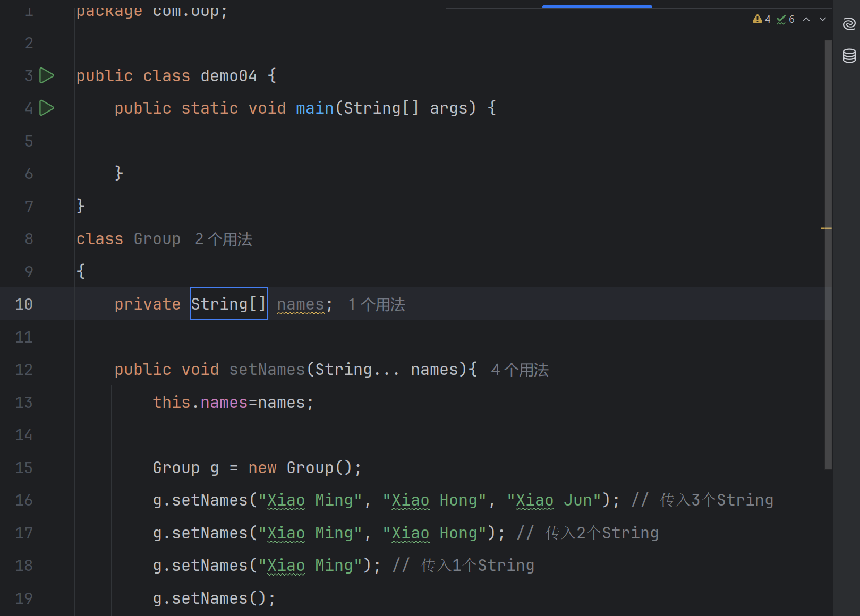Click the 'String... names' parameter on line 12
This screenshot has height=616, width=860.
[387, 370]
